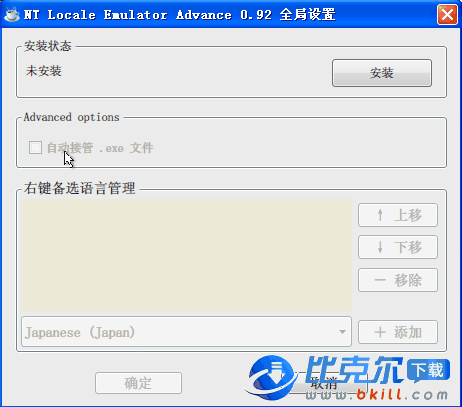
Task: Click the 自动接管 .exe 文件 label text
Action: tap(100, 148)
